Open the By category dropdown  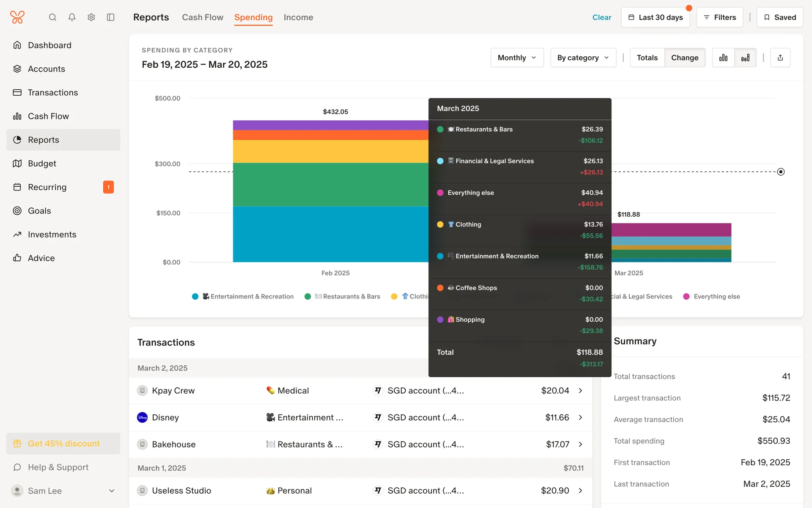(x=583, y=58)
